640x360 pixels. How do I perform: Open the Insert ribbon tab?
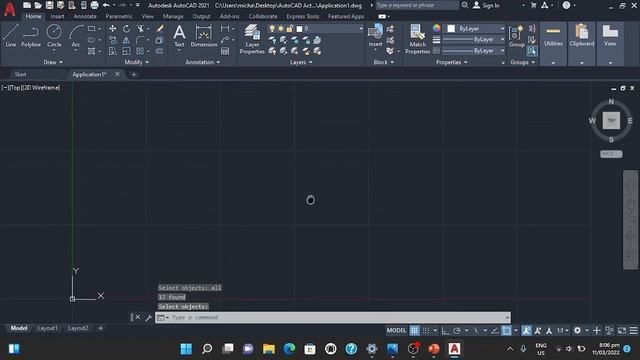pos(57,16)
